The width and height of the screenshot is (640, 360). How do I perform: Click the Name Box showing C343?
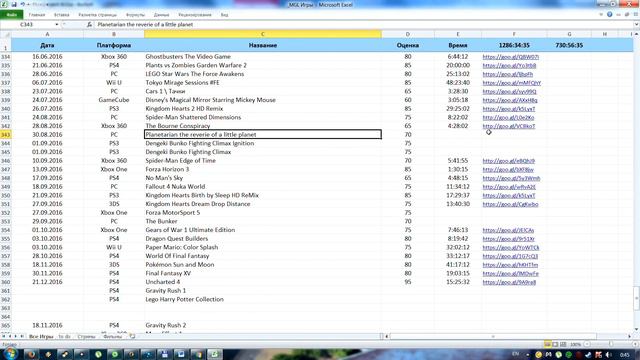pyautogui.click(x=27, y=24)
